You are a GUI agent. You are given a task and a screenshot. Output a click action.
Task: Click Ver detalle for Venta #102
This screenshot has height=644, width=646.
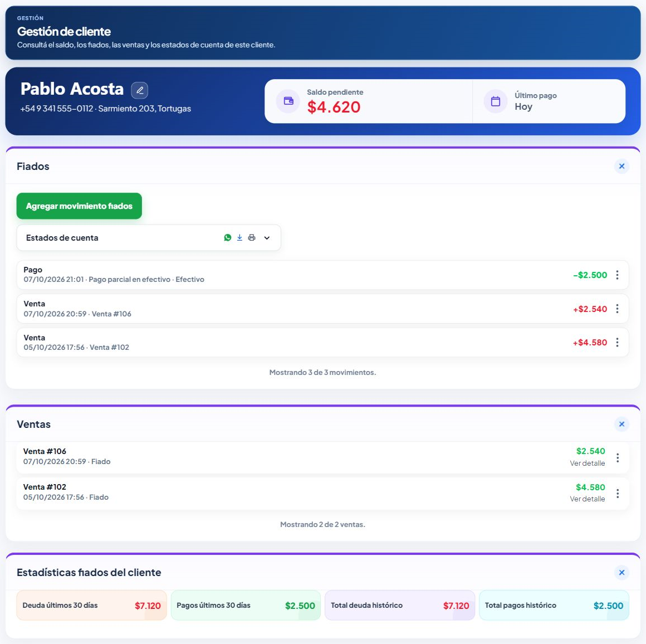(587, 499)
